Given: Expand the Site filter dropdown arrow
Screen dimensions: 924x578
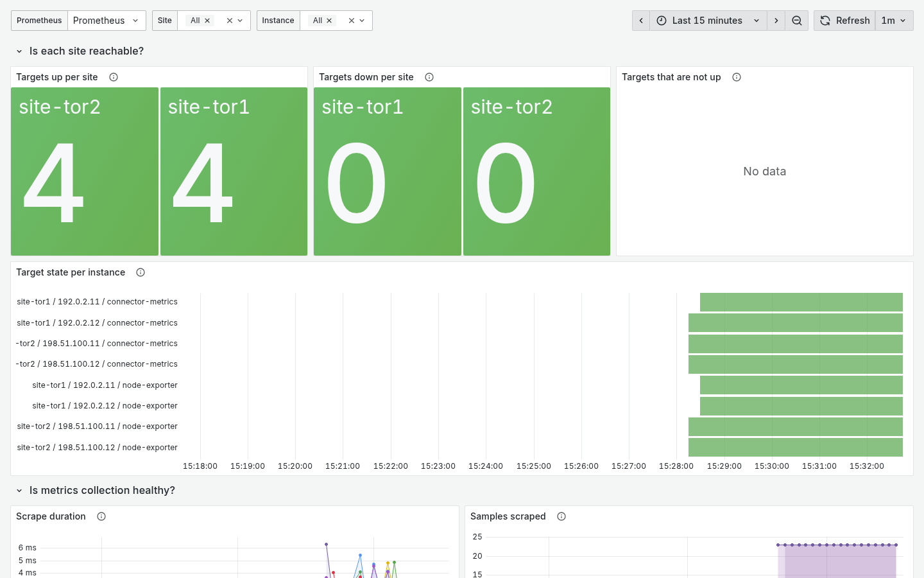Looking at the screenshot, I should point(241,21).
